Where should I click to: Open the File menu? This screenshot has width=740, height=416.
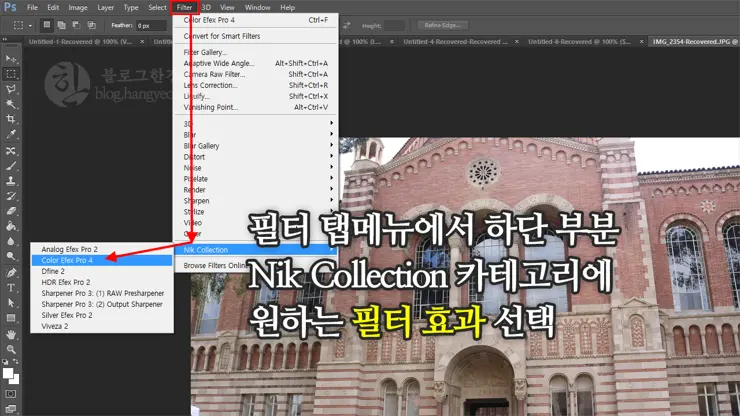(x=32, y=8)
